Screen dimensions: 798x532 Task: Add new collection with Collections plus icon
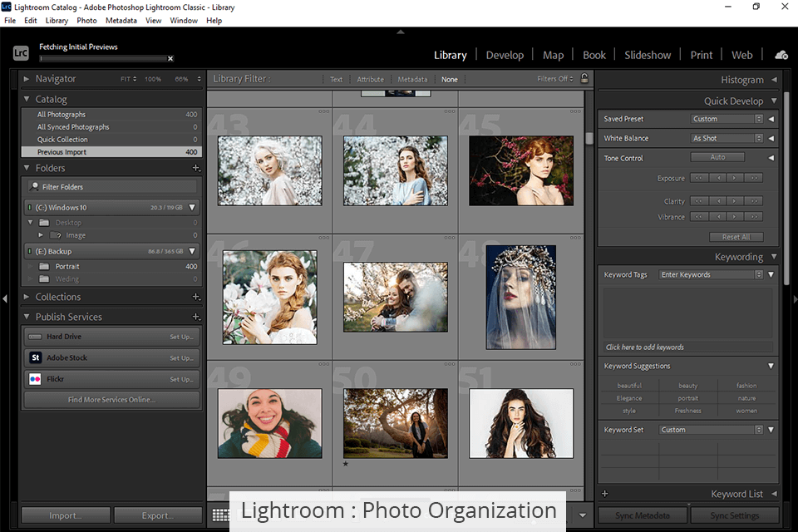[196, 297]
